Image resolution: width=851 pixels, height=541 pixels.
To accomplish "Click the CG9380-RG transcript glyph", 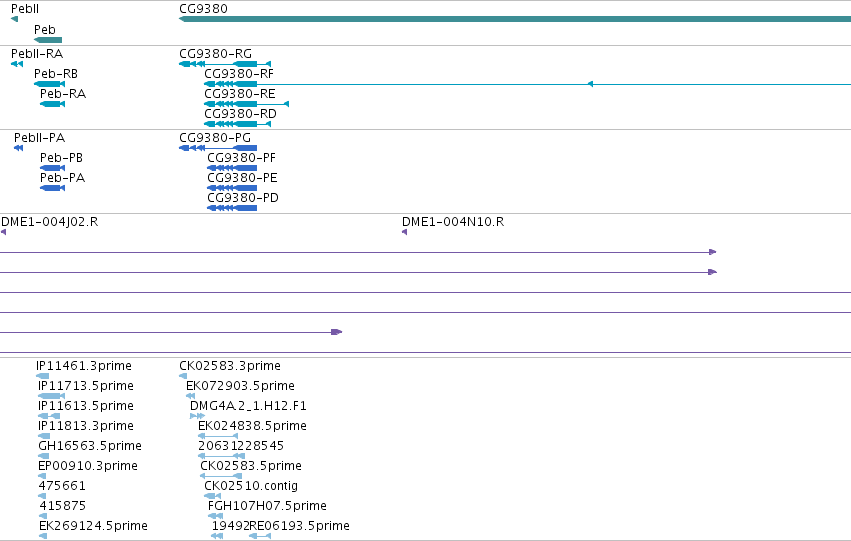I will point(225,64).
